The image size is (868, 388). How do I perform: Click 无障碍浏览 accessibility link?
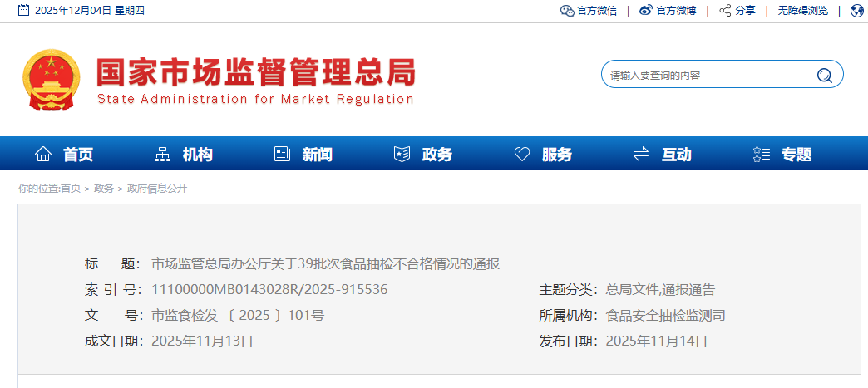click(x=802, y=11)
